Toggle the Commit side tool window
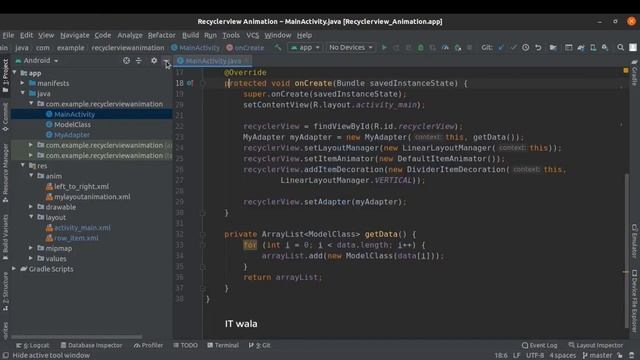This screenshot has height=360, width=640. (x=5, y=117)
